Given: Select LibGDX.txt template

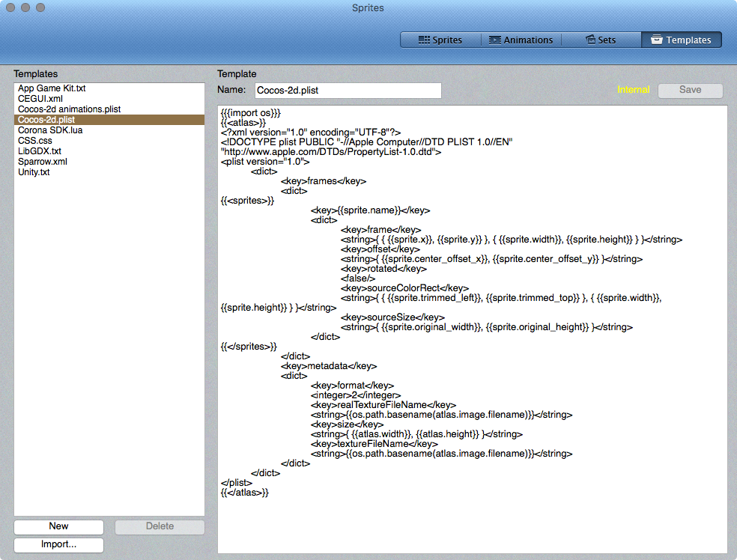Looking at the screenshot, I should point(109,150).
